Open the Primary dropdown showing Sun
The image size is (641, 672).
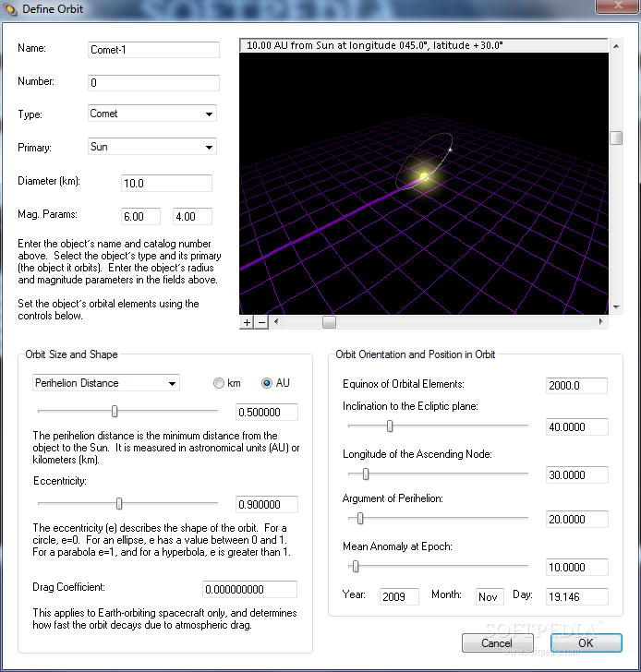[x=152, y=147]
